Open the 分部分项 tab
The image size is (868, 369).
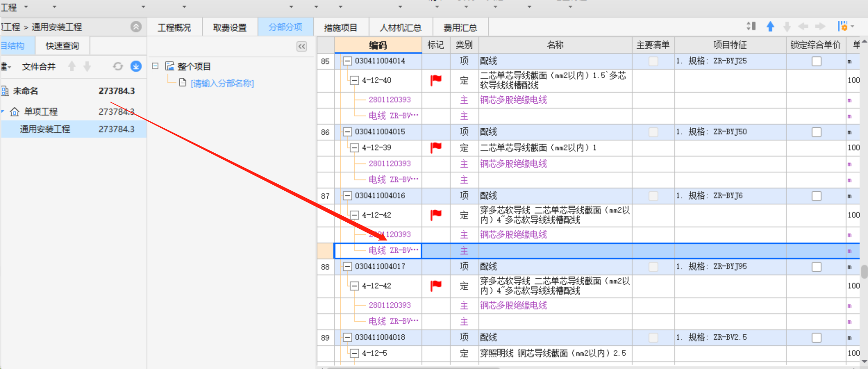[286, 27]
